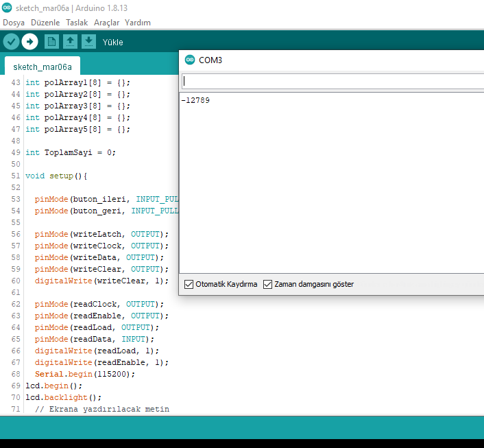The height and width of the screenshot is (448, 484).
Task: Click the Verify checkmark toolbar icon
Action: pos(11,42)
